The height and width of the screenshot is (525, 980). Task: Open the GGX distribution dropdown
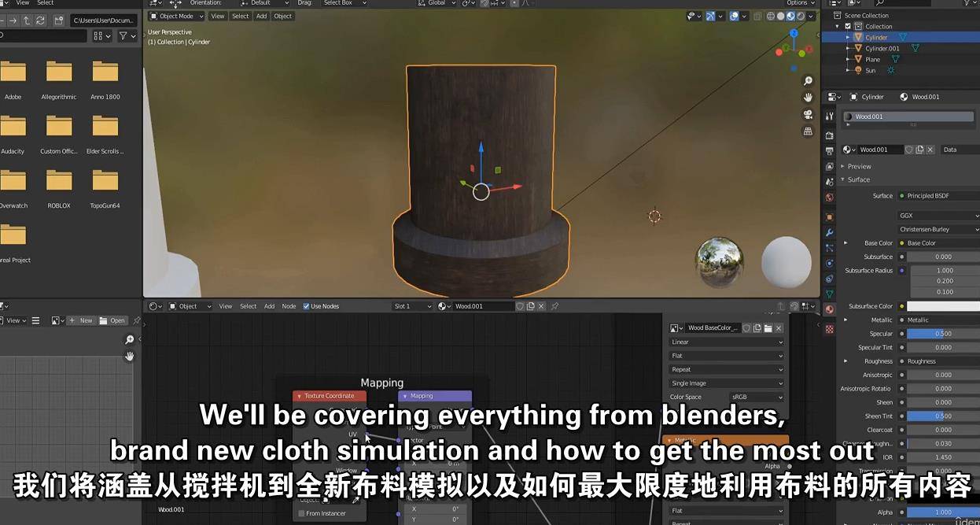point(938,216)
